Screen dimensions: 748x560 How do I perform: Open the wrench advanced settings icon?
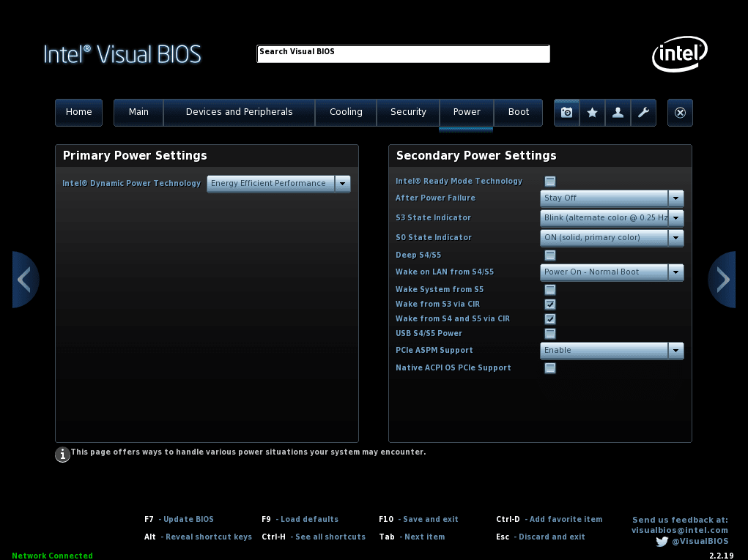[x=643, y=113]
